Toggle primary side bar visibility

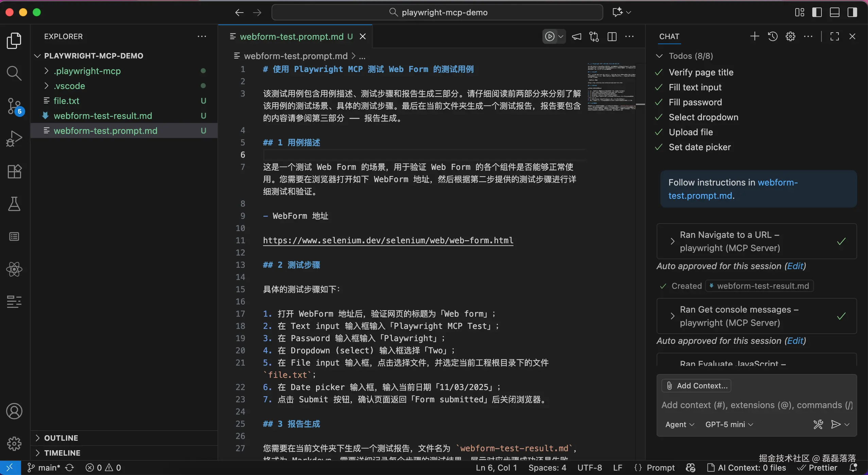817,12
